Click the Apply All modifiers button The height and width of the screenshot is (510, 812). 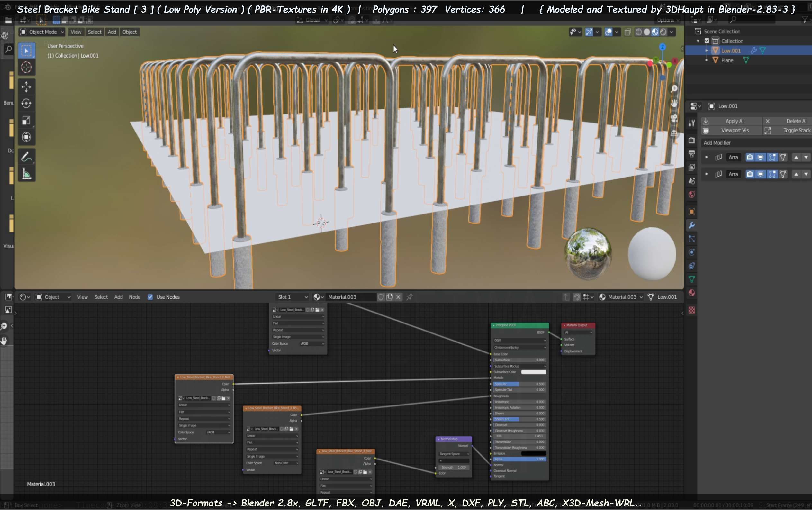coord(735,121)
